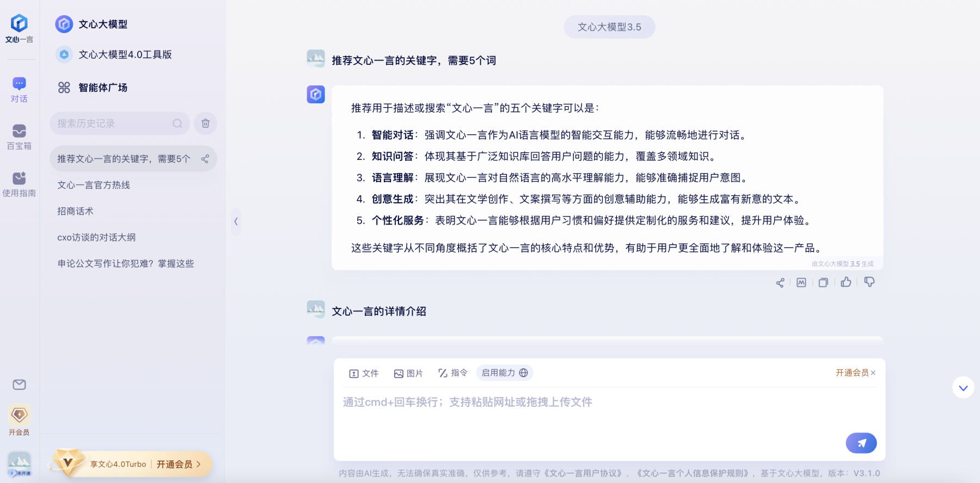The height and width of the screenshot is (483, 980).
Task: Click the user avatar beside first question
Action: pos(316,58)
